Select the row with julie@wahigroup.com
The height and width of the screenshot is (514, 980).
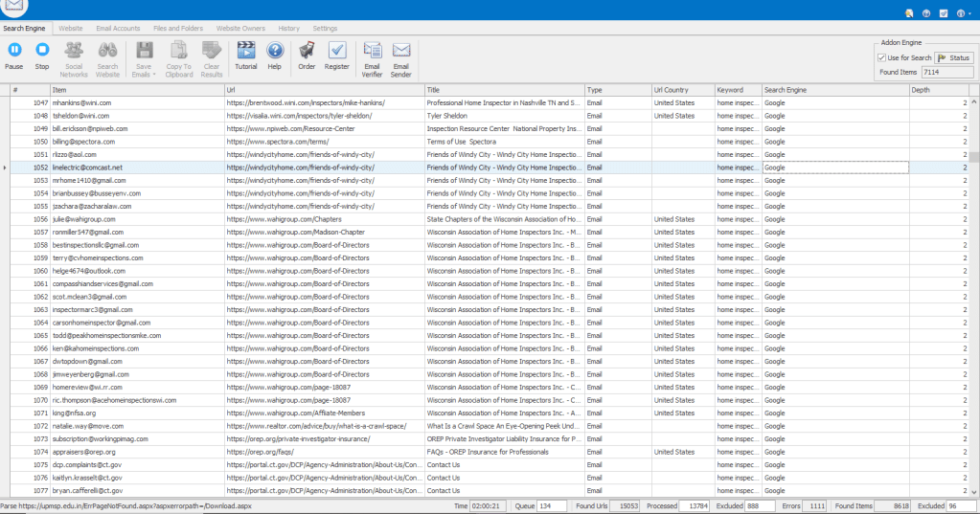click(82, 219)
